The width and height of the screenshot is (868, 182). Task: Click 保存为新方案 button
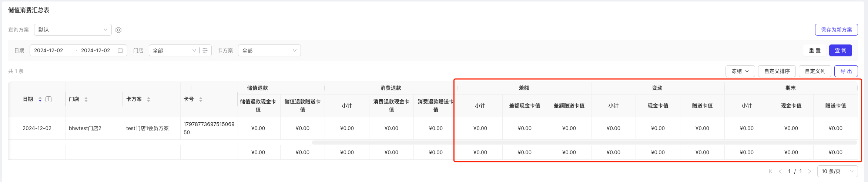[x=836, y=30]
